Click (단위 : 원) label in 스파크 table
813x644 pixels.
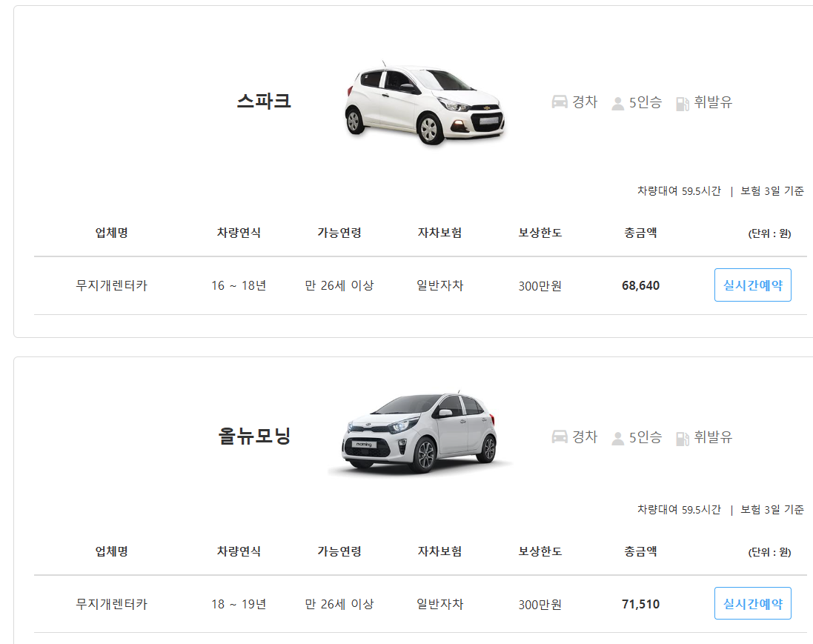click(769, 233)
